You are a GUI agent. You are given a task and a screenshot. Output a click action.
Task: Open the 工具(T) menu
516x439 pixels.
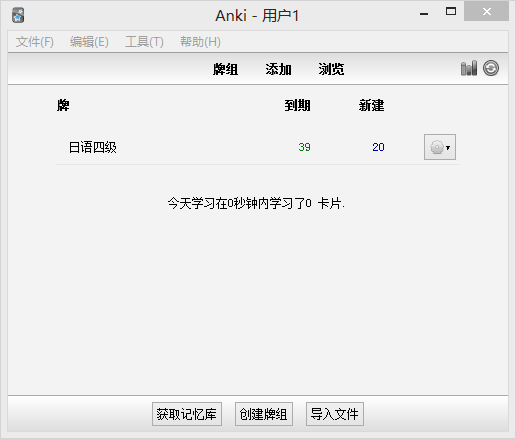pos(144,42)
